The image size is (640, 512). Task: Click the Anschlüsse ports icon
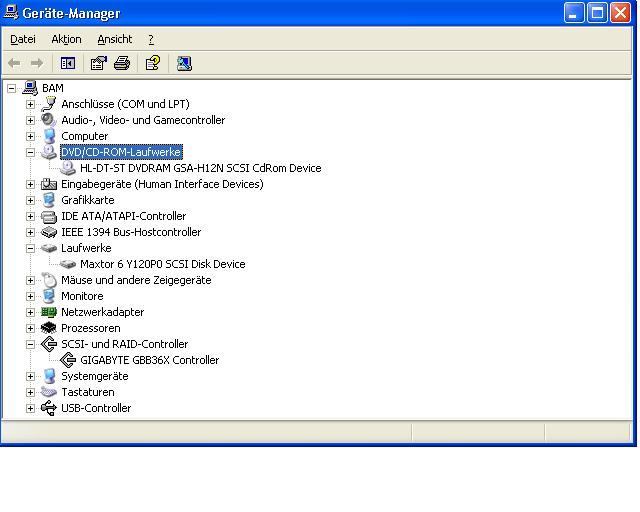point(49,104)
